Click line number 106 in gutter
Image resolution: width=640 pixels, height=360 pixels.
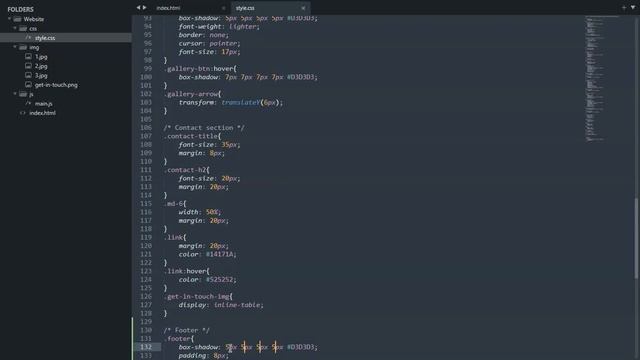[146, 127]
